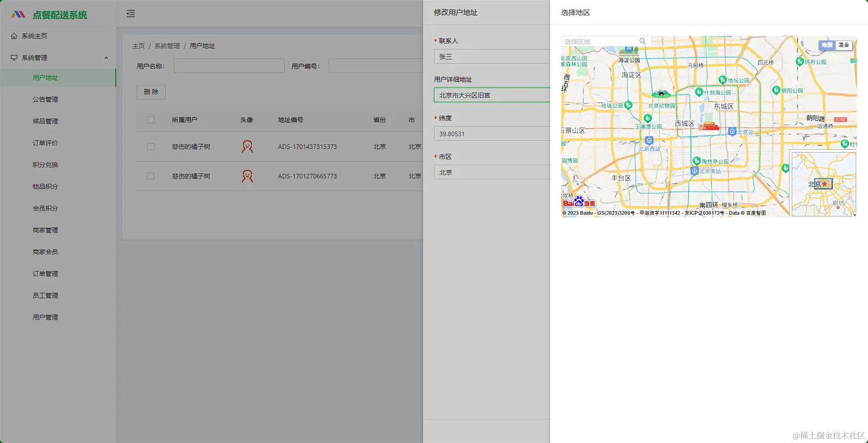Switch map to 地图 view
The width and height of the screenshot is (868, 443).
827,45
